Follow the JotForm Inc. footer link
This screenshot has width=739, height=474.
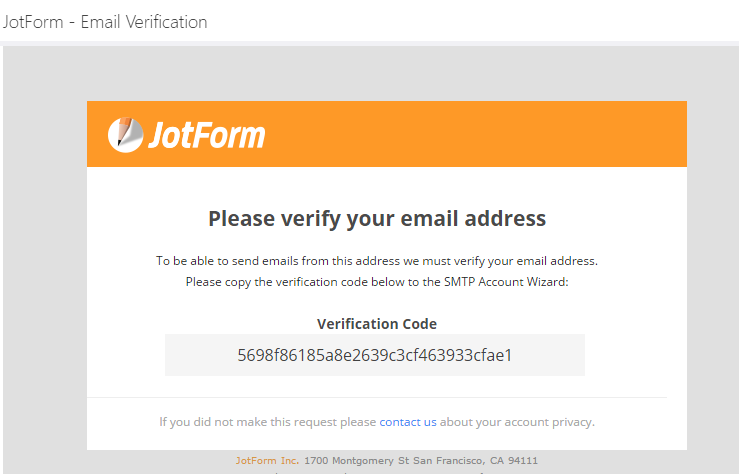tap(267, 461)
